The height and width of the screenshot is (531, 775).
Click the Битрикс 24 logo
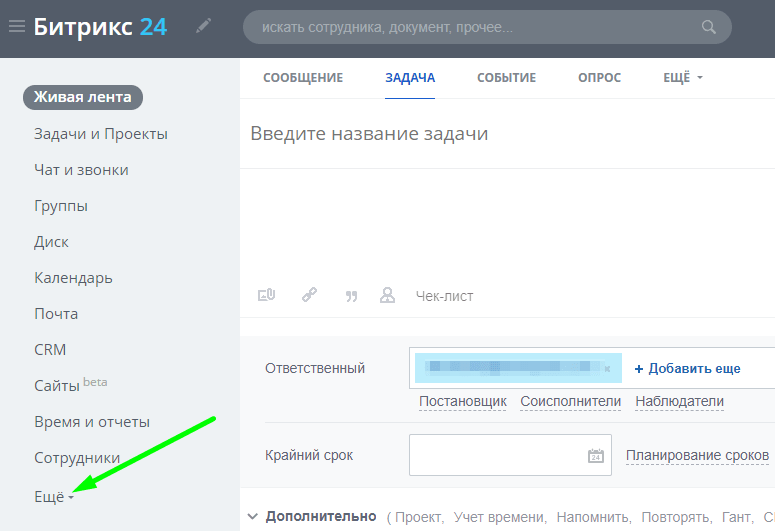[x=100, y=27]
